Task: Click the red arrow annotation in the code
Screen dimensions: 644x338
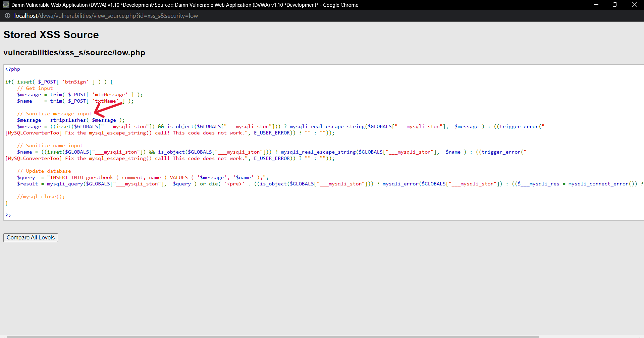Action: (x=107, y=107)
